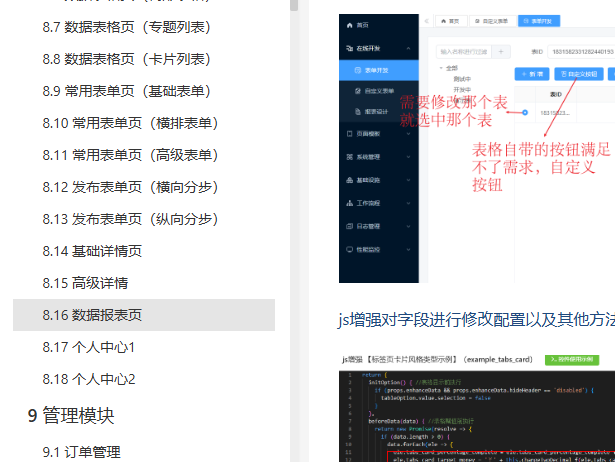Click the 自定义表单 menu icon
Viewport: 615px width, 462px height.
358,92
